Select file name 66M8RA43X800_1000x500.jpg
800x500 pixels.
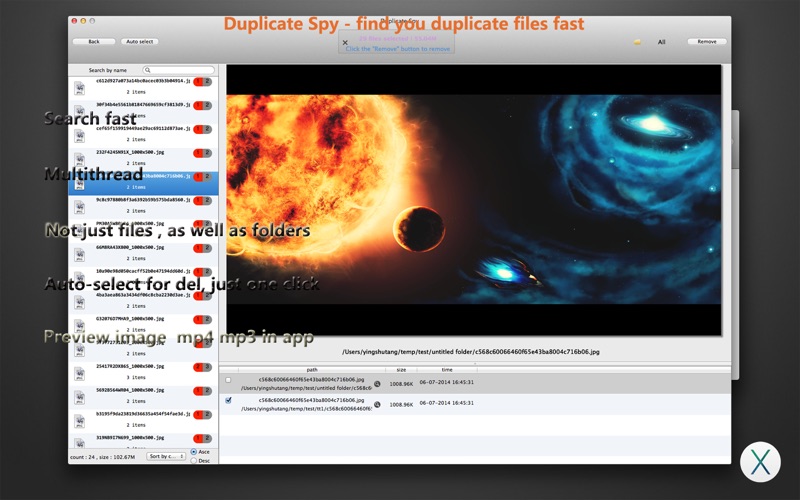pos(130,247)
